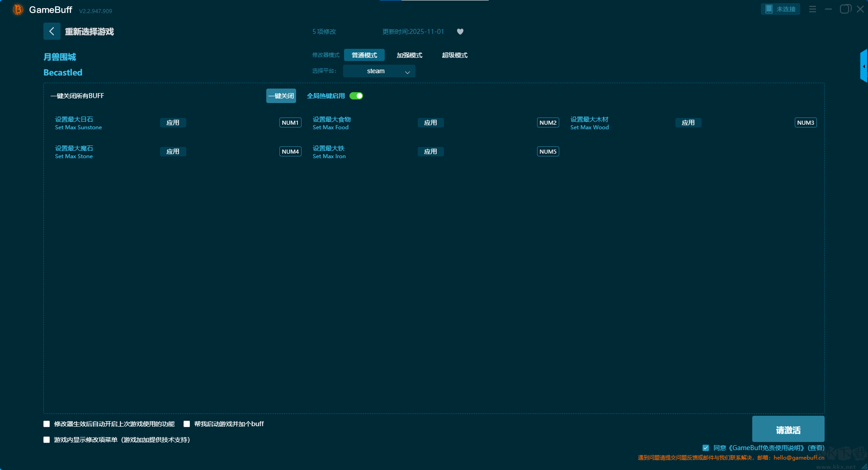
Task: Click the back arrow to reselect game
Action: (x=52, y=31)
